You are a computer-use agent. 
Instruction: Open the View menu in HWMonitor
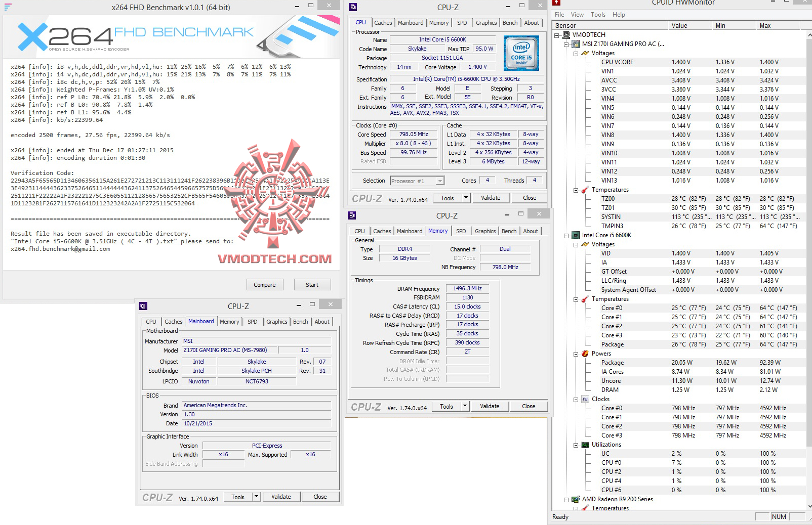pos(577,15)
